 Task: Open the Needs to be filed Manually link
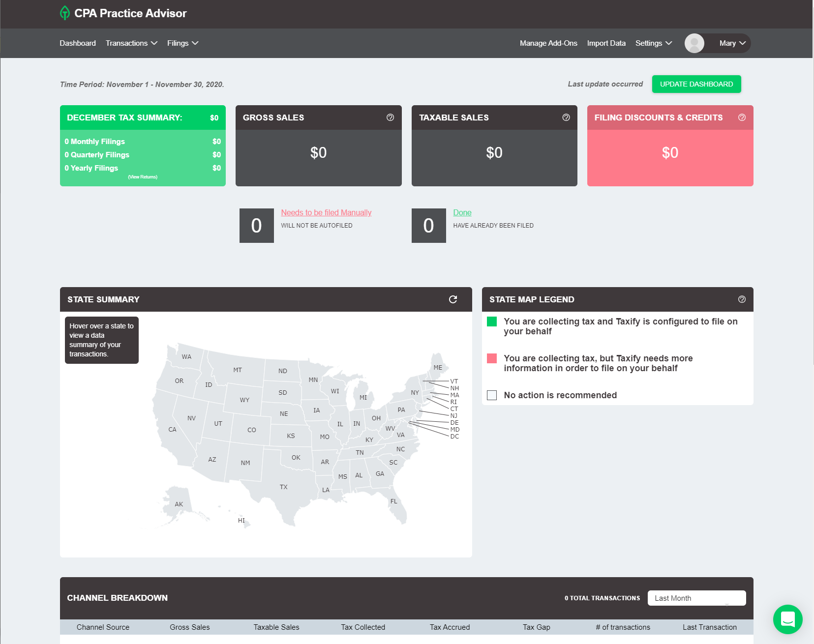pos(326,212)
